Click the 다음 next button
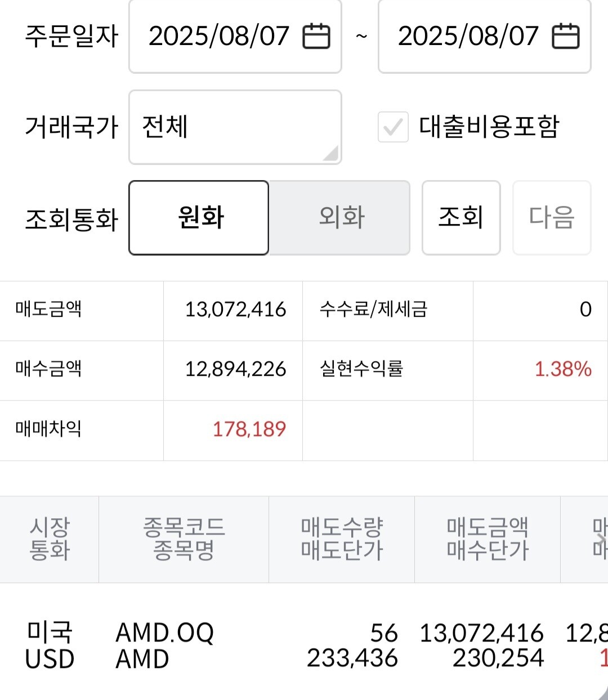 click(x=552, y=218)
